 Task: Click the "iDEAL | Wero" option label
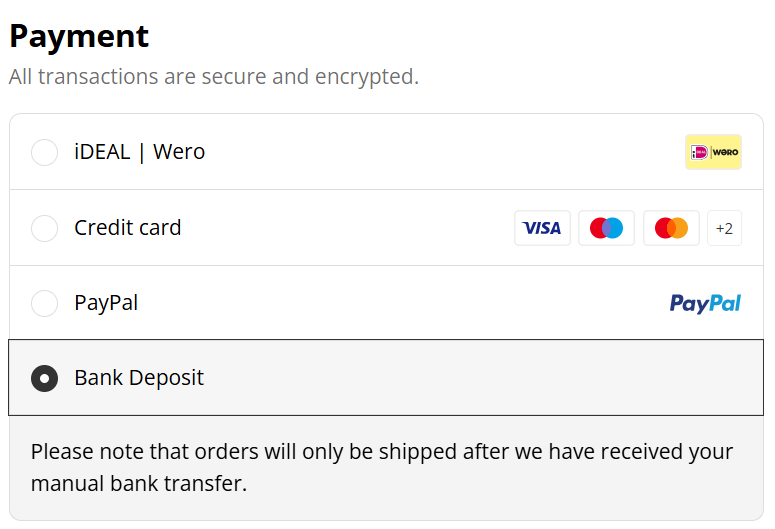coord(139,152)
